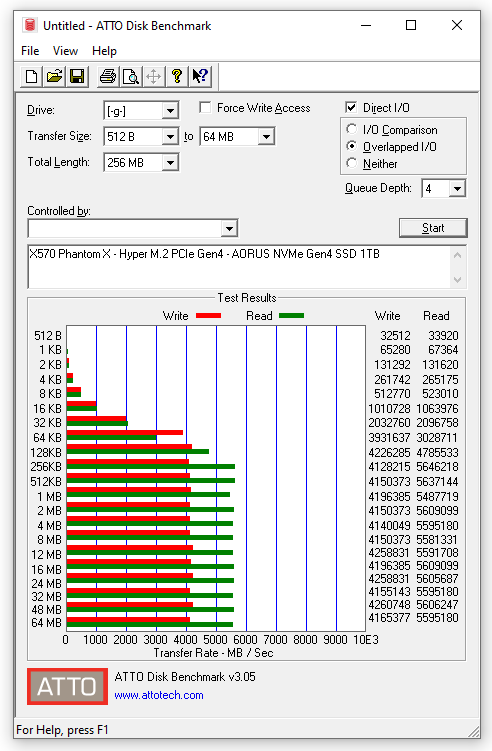Click the New document toolbar icon
The image size is (492, 751).
(32, 77)
